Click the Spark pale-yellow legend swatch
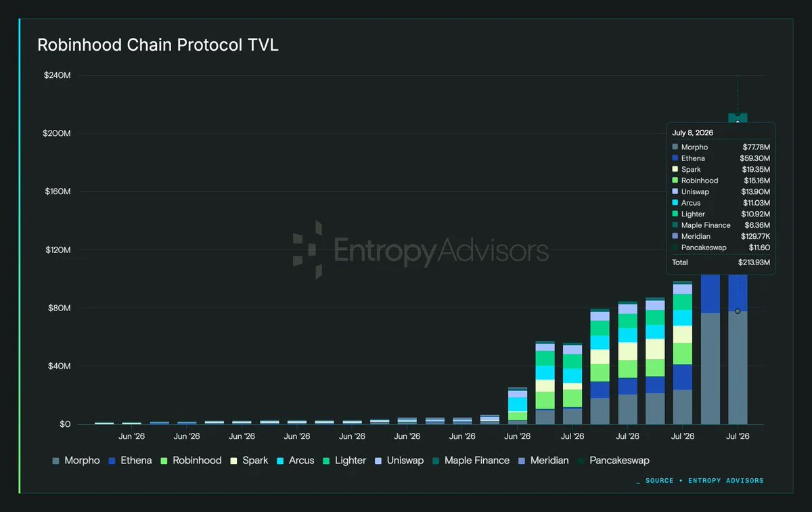The image size is (812, 512). [x=234, y=461]
